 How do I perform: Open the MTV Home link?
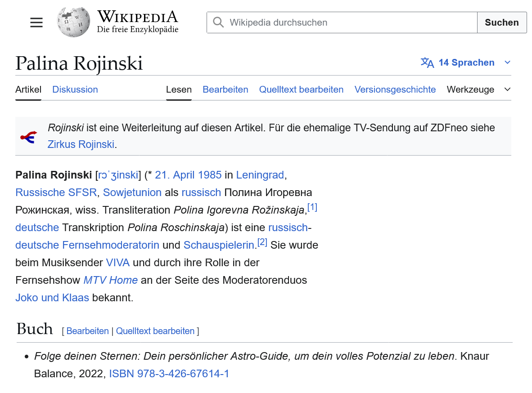tap(111, 281)
